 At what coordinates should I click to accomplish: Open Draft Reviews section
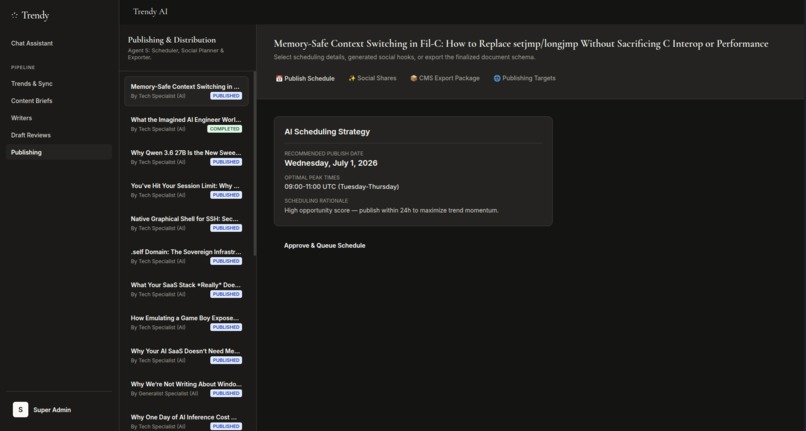click(59, 135)
